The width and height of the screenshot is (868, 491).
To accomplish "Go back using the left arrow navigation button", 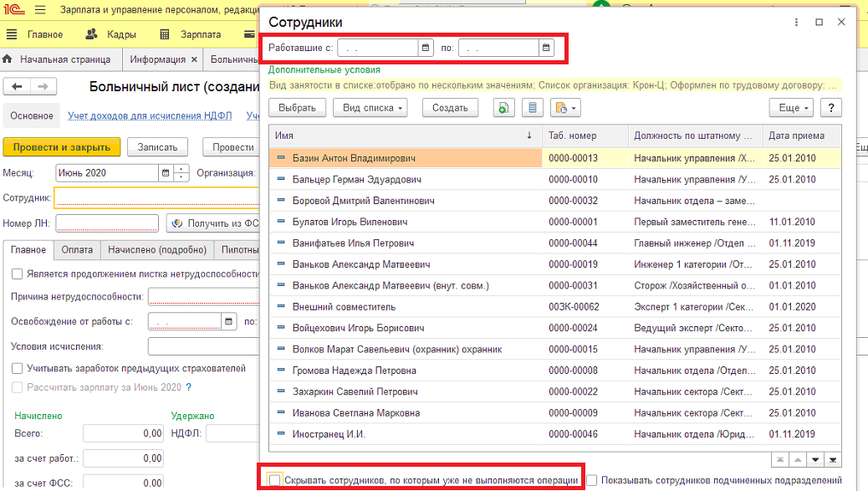I will point(18,86).
